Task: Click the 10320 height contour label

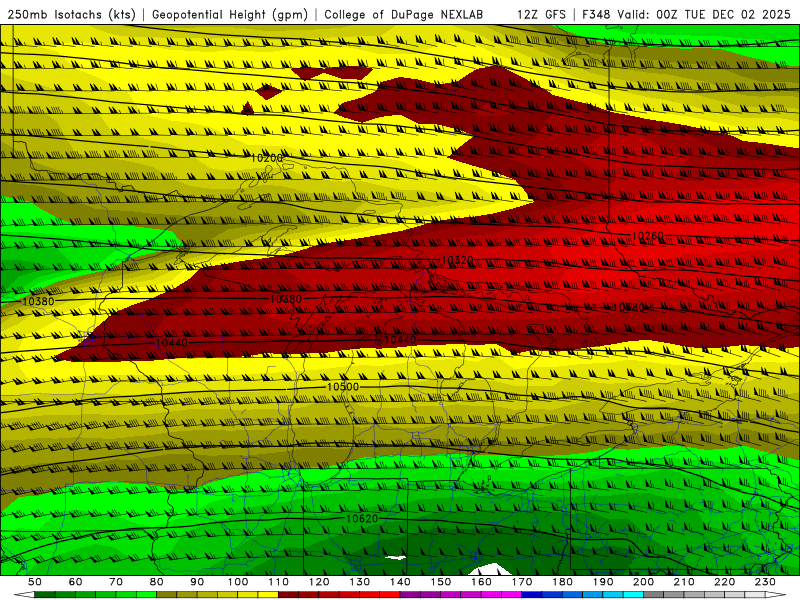Action: point(457,260)
